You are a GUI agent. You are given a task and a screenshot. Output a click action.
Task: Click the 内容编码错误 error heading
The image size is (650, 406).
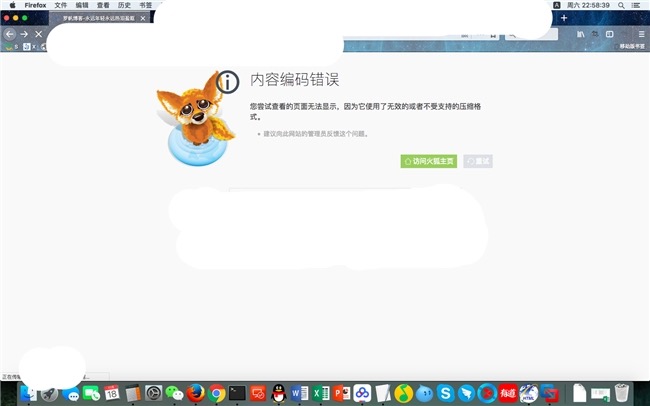pyautogui.click(x=294, y=79)
